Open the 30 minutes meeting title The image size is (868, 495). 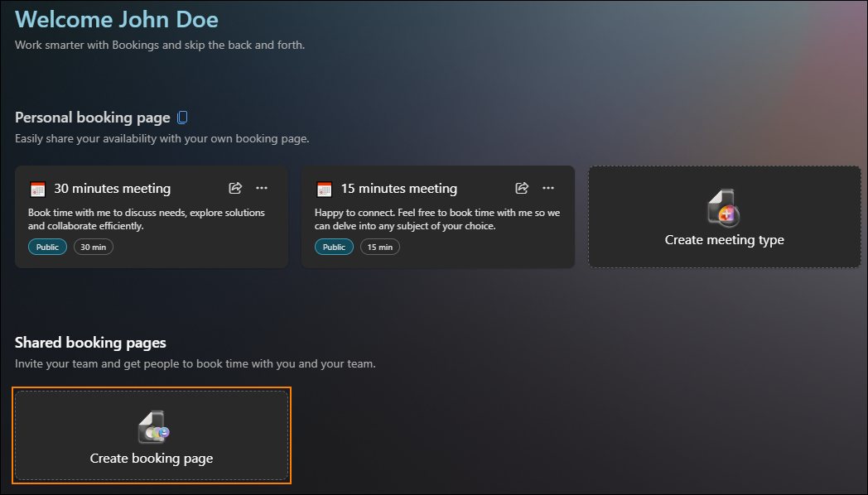tap(113, 189)
